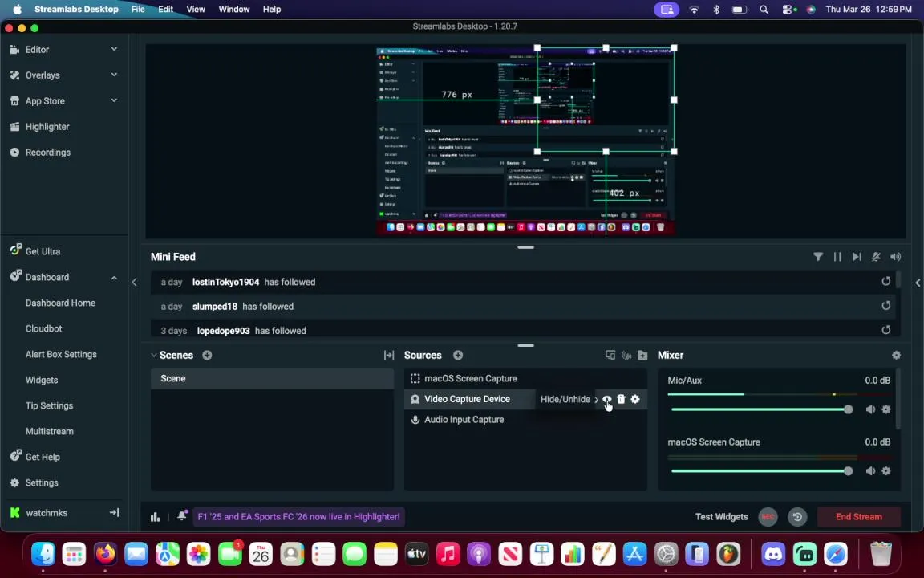
Task: Open Streamlabs icon in the Dock
Action: coord(804,554)
